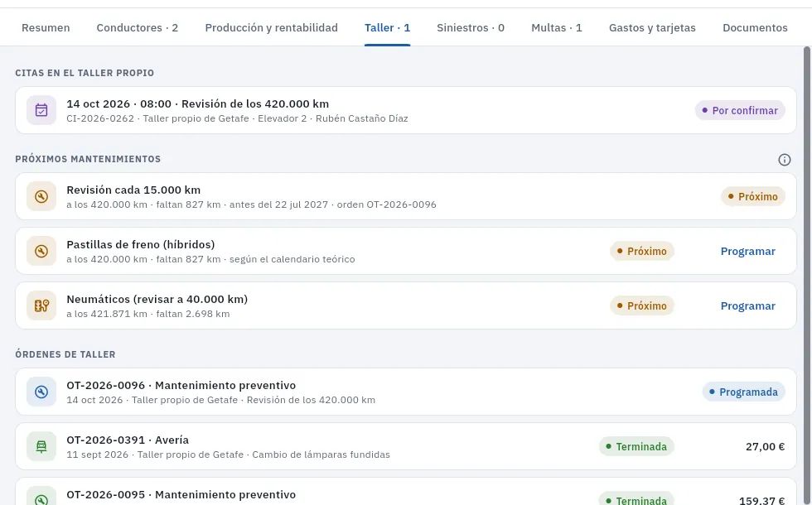The image size is (812, 505).
Task: Click the 27,00 € amount
Action: pyautogui.click(x=766, y=446)
